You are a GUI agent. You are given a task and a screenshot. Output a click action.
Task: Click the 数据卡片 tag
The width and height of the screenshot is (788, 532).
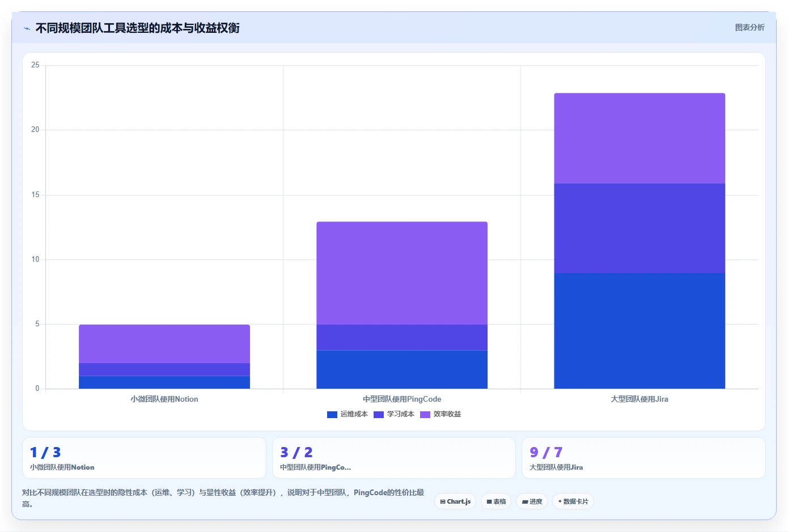click(573, 501)
